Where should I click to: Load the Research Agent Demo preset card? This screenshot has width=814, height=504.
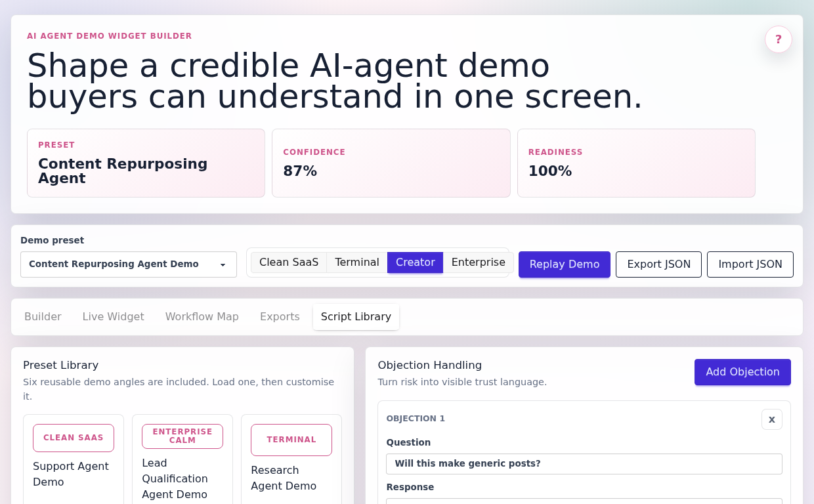coord(291,459)
